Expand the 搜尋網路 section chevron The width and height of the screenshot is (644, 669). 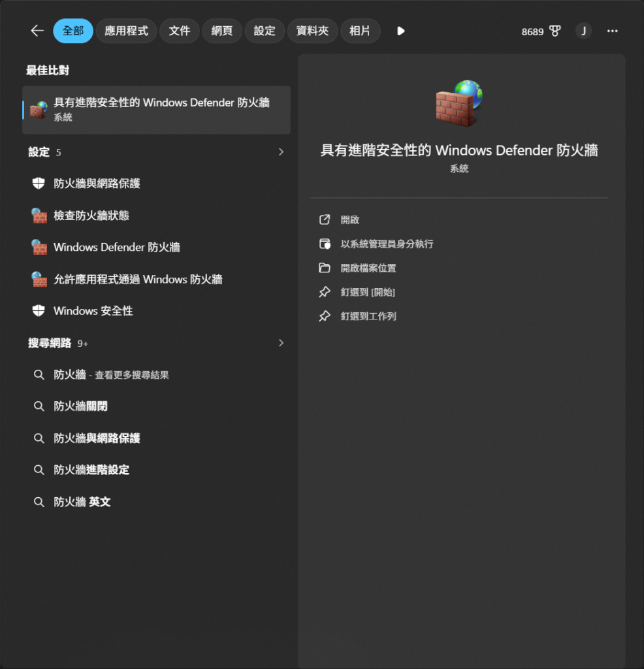pyautogui.click(x=281, y=343)
